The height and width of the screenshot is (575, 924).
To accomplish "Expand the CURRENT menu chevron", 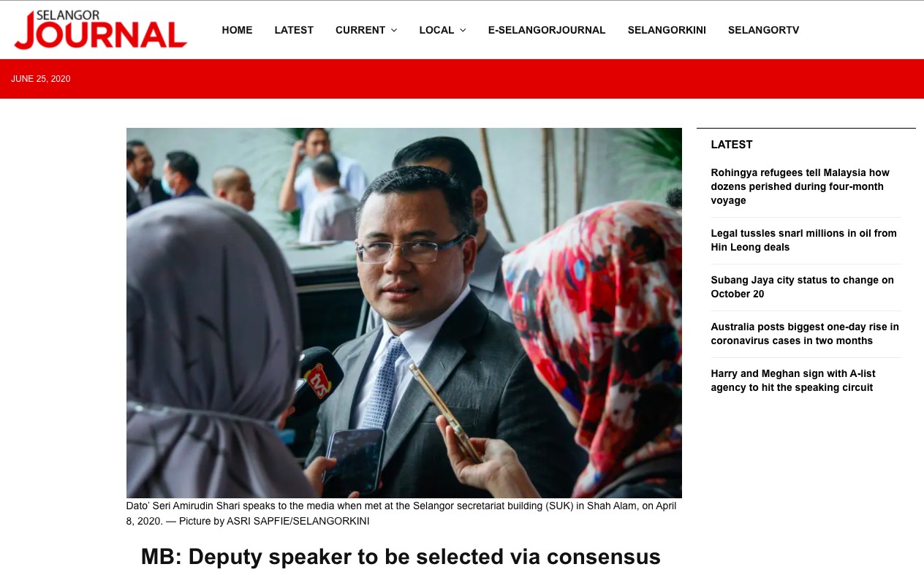I will point(394,30).
